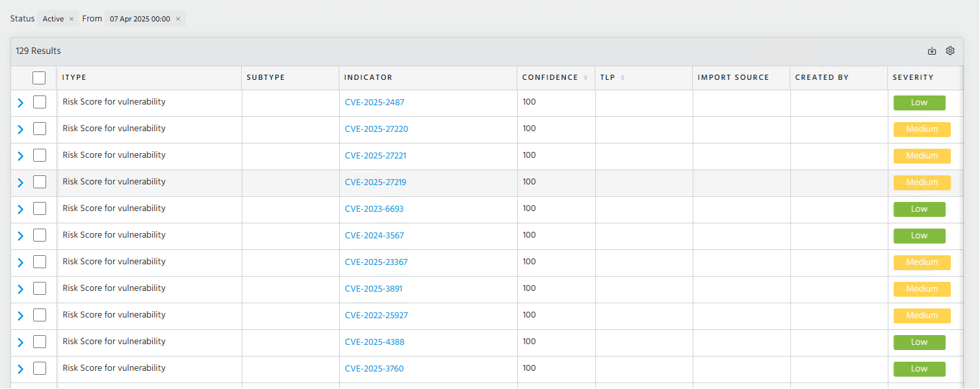Expand the CVE-2024-3567 row chevron
The image size is (980, 389).
(20, 236)
